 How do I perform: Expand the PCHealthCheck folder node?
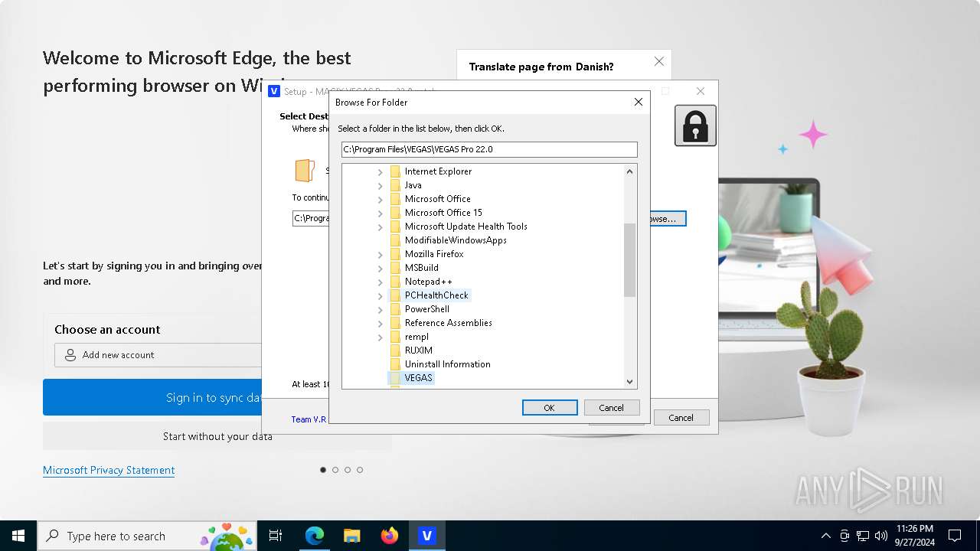coord(380,295)
